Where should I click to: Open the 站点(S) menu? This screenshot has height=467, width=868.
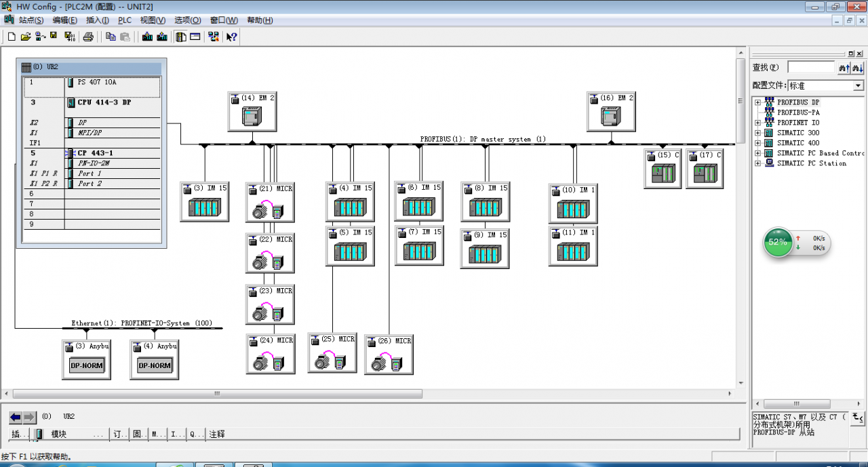(31, 20)
